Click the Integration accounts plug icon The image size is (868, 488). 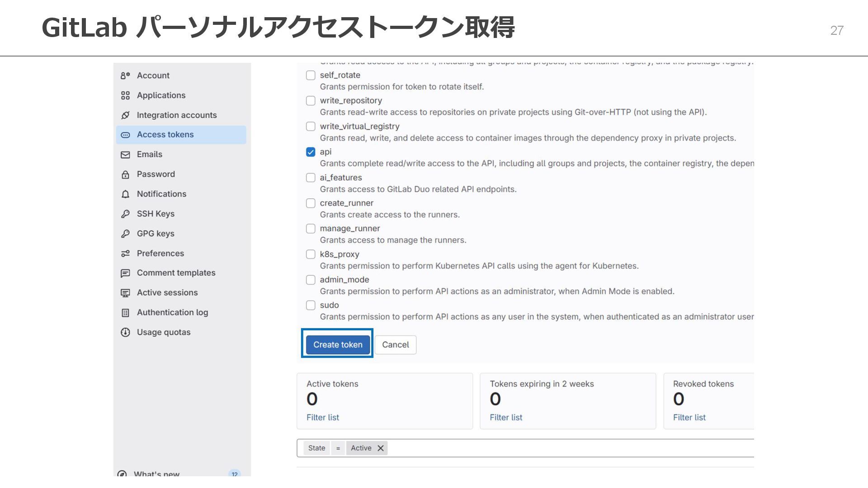click(x=125, y=115)
